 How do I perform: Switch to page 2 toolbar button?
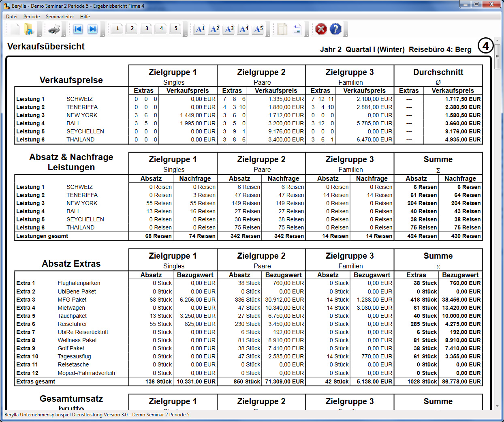pos(132,28)
